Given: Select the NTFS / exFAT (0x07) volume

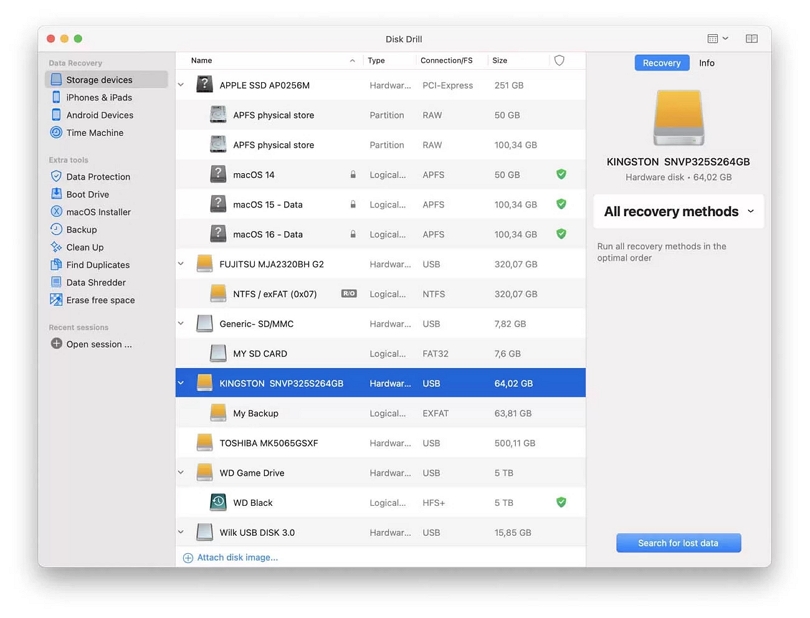Looking at the screenshot, I should tap(381, 293).
